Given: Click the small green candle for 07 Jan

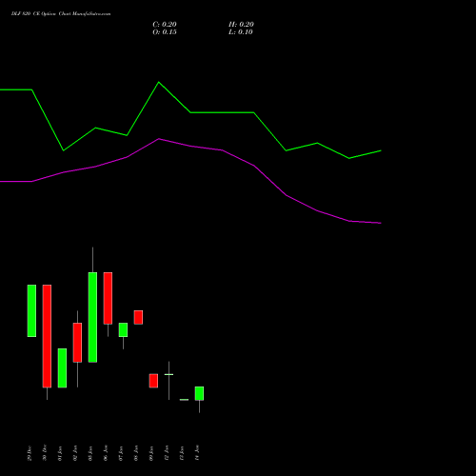Looking at the screenshot, I should 123,329.
